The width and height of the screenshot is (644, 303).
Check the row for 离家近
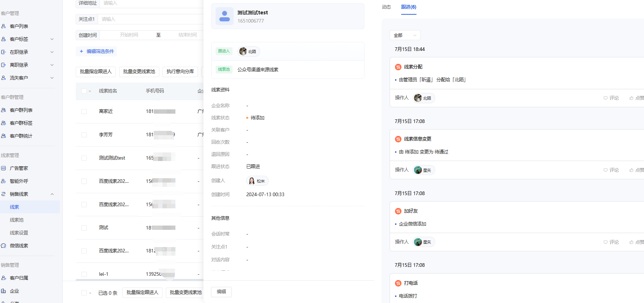tap(84, 112)
